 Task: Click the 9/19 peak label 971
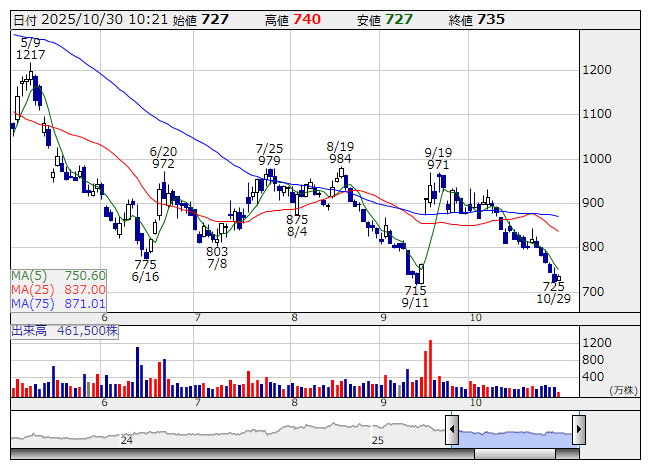tap(438, 165)
